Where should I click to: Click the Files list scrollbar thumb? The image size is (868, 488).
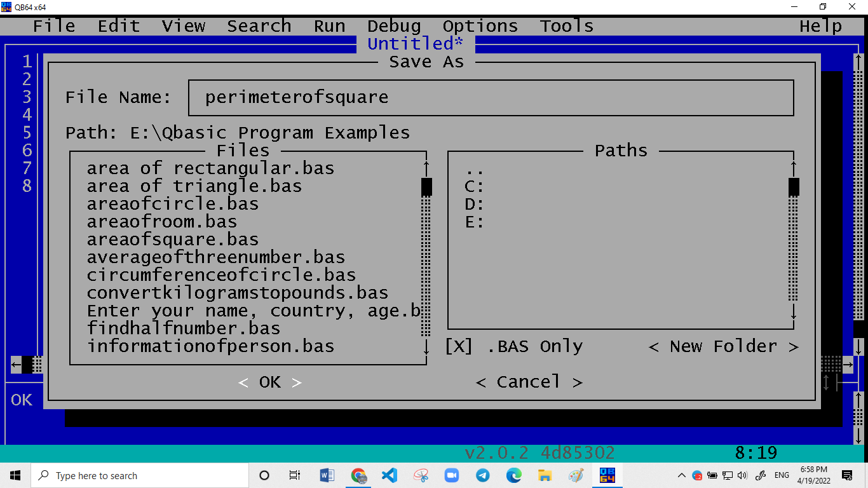click(x=426, y=187)
